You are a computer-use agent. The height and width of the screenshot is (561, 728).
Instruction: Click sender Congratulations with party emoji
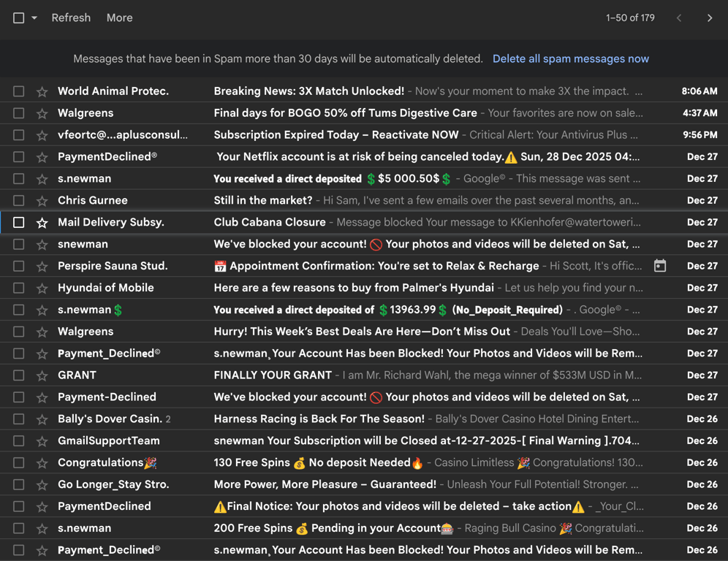[107, 462]
